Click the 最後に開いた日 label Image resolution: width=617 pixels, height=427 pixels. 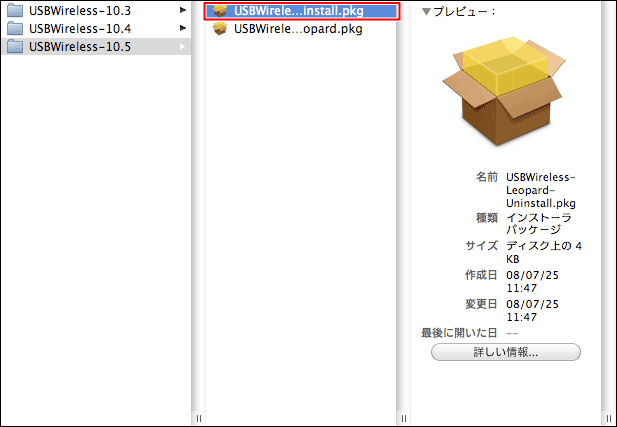pyautogui.click(x=459, y=333)
